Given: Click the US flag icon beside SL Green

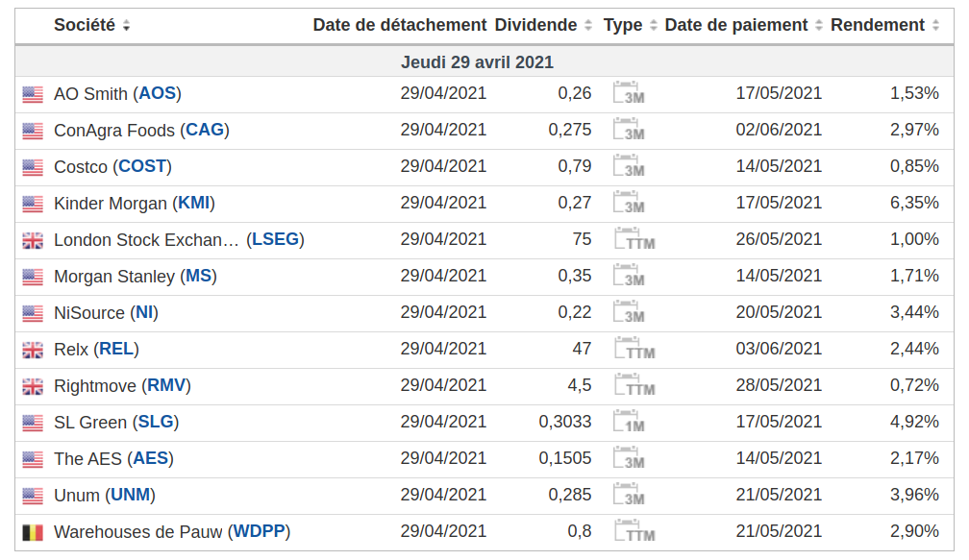Looking at the screenshot, I should point(33,423).
